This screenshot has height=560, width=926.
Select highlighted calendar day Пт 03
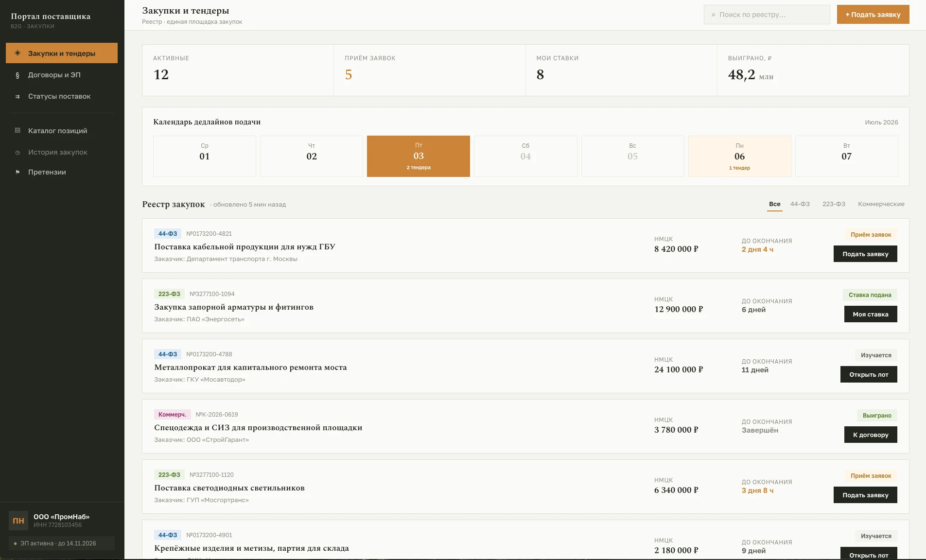(x=419, y=156)
